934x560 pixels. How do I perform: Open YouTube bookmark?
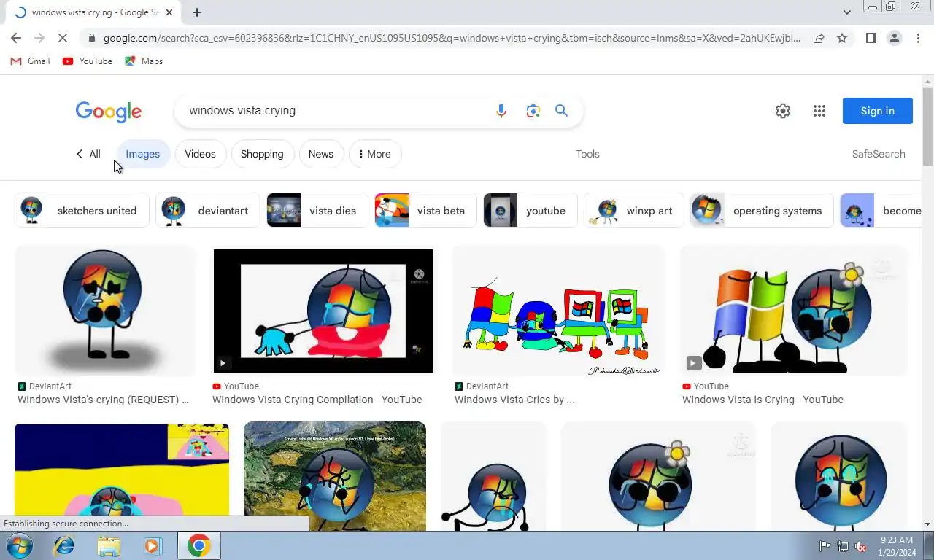pyautogui.click(x=88, y=61)
